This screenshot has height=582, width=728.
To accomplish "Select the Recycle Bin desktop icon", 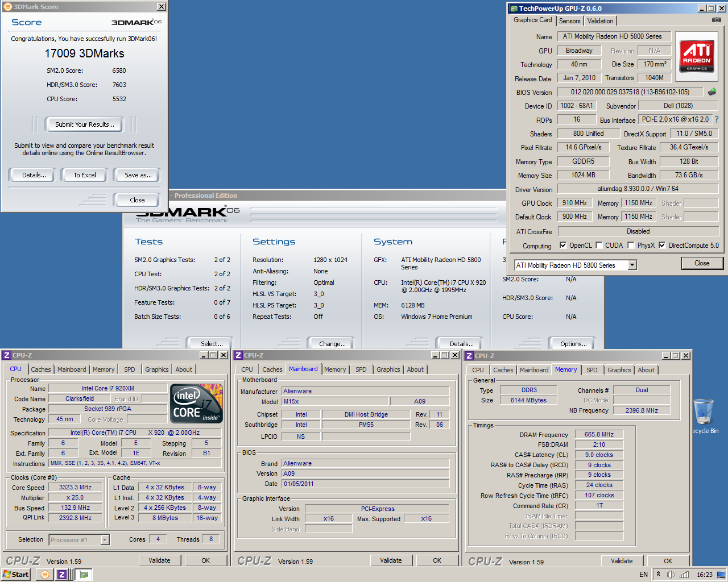I will (704, 417).
